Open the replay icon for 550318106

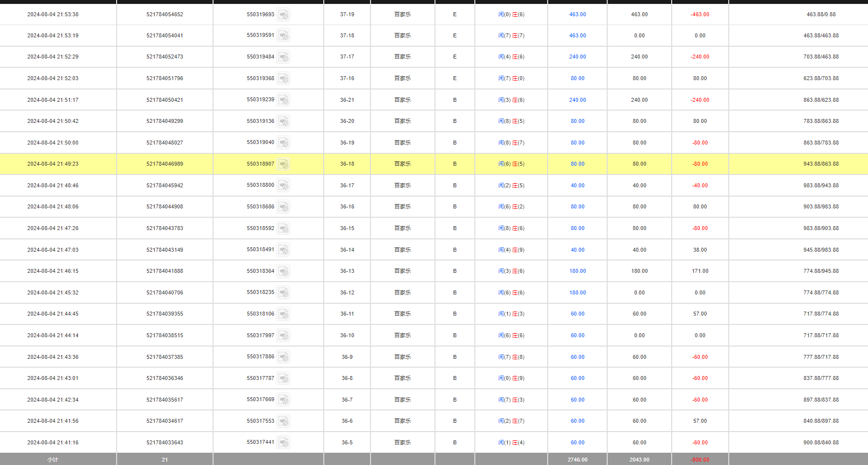[283, 314]
